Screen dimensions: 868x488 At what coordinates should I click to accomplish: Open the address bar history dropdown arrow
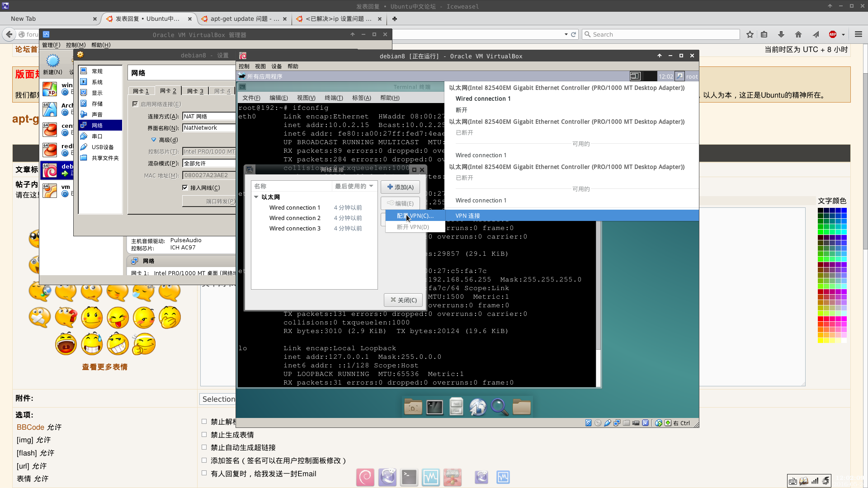coord(566,34)
